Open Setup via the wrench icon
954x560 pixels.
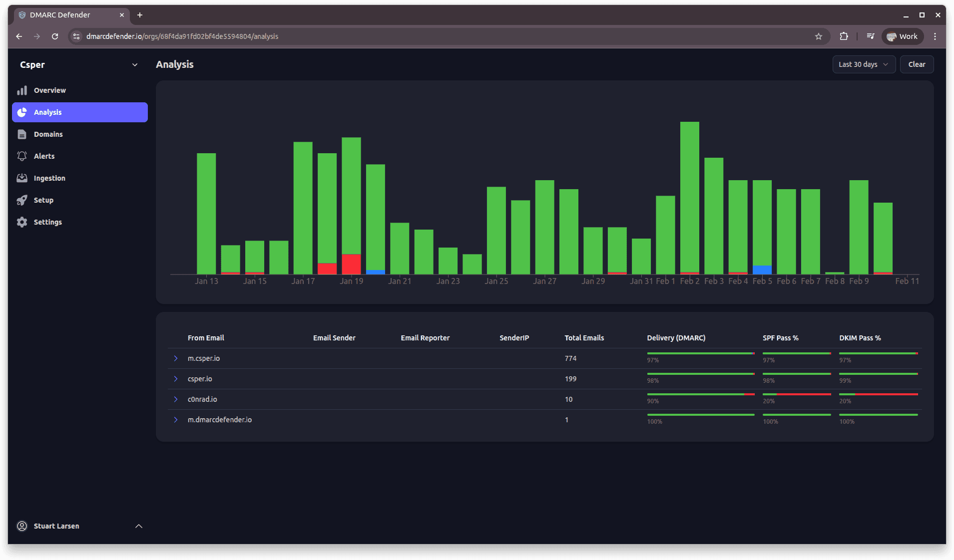(x=22, y=200)
